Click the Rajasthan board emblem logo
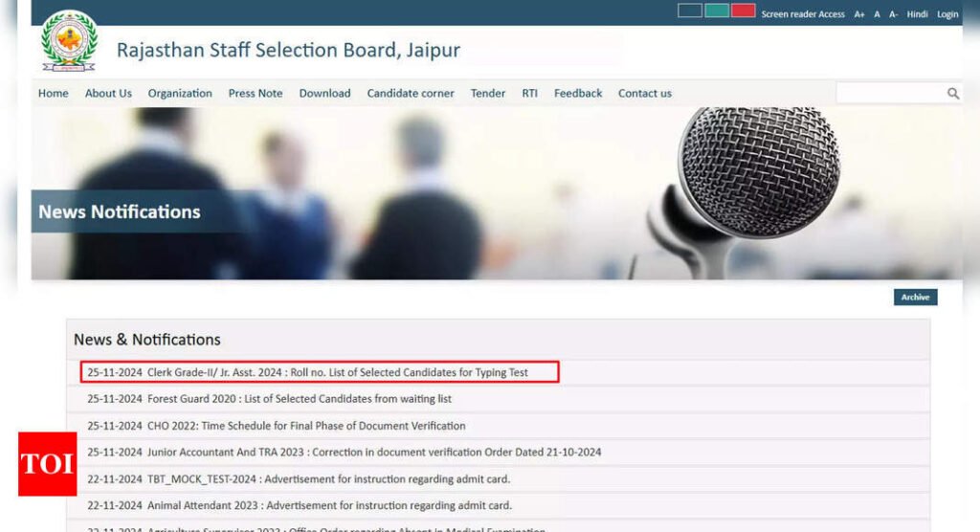This screenshot has width=980, height=532. pyautogui.click(x=69, y=40)
